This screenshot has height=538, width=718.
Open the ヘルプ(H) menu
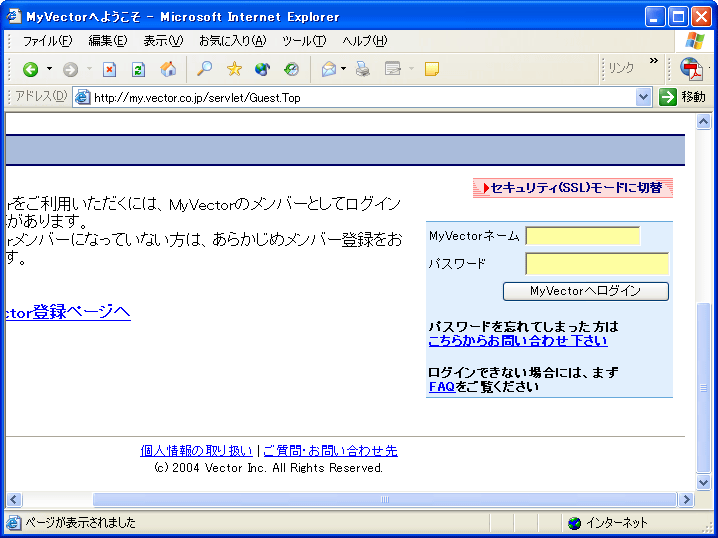tap(364, 41)
